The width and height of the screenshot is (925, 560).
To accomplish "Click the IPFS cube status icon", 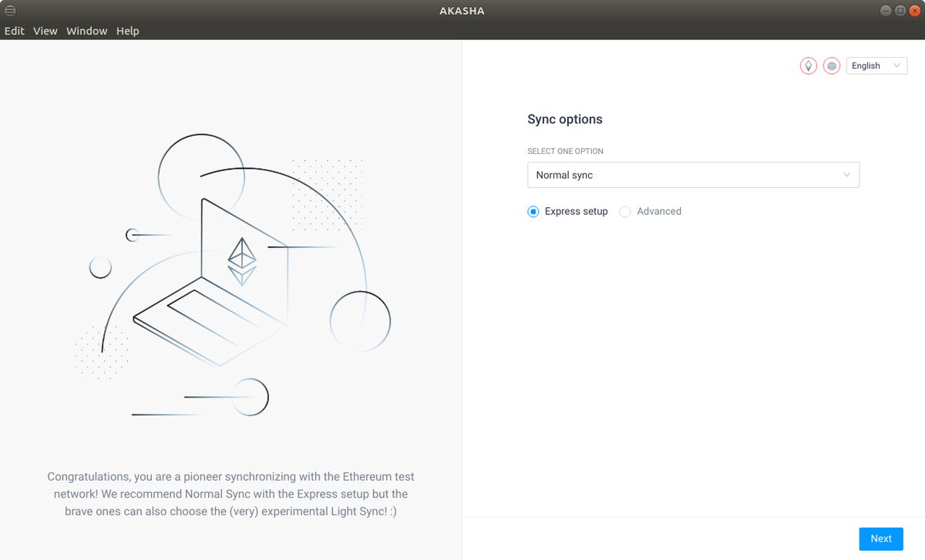I will pyautogui.click(x=832, y=66).
